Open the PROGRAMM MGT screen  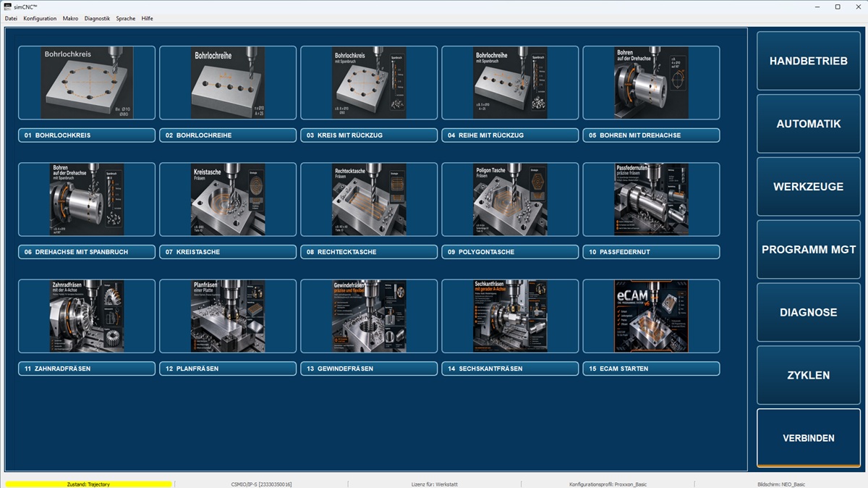pyautogui.click(x=809, y=250)
